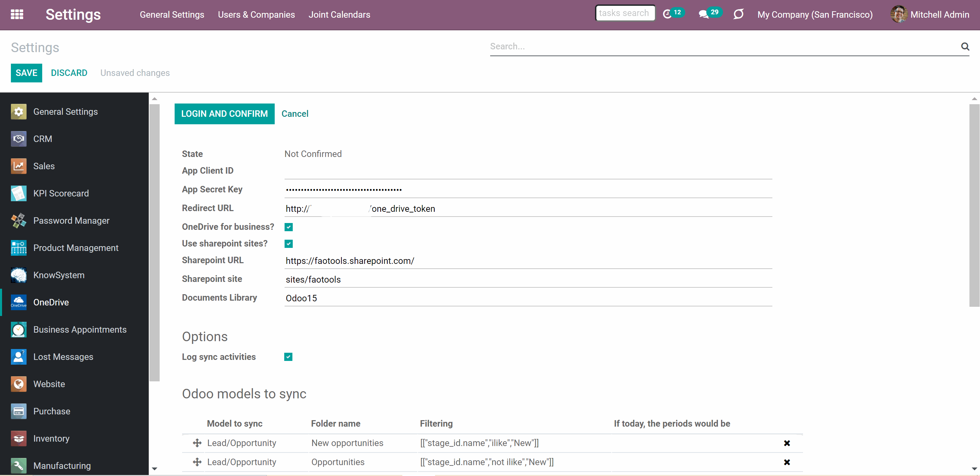This screenshot has width=980, height=476.
Task: Click the Model to sync column header
Action: [235, 424]
